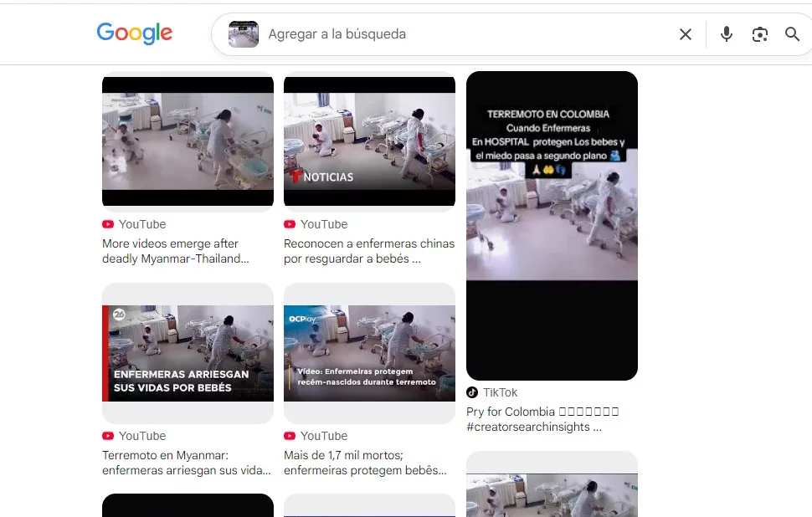Click 'YouTube' label above 'More videos emerge'
This screenshot has width=812, height=517.
coord(142,224)
